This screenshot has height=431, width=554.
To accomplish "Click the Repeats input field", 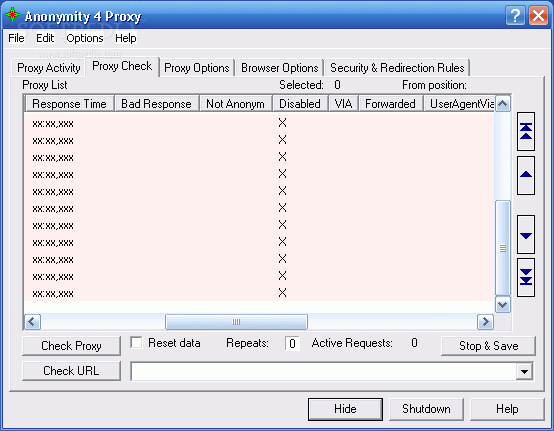I will tap(293, 343).
